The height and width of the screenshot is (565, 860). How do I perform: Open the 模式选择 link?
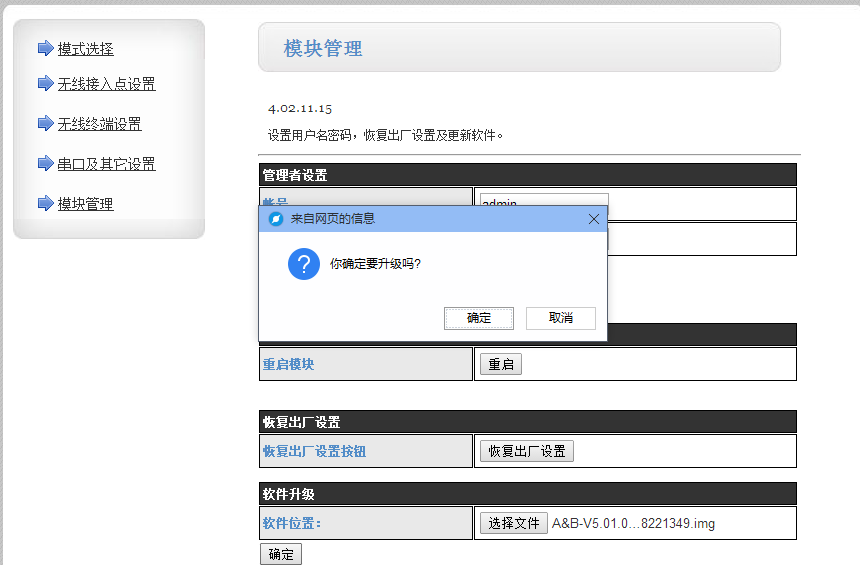coord(85,49)
